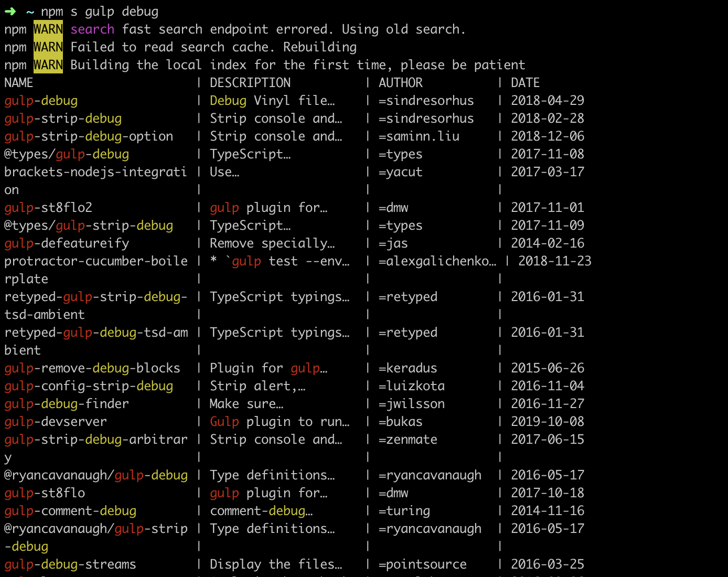Click the gulp-debug-streams entry
Screen dimensions: 728x577
(x=70, y=564)
